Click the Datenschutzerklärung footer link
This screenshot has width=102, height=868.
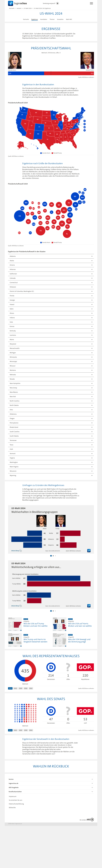point(16,804)
